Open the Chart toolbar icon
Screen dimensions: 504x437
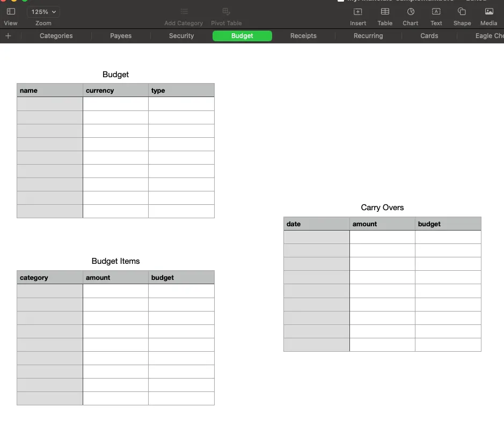coord(411,12)
